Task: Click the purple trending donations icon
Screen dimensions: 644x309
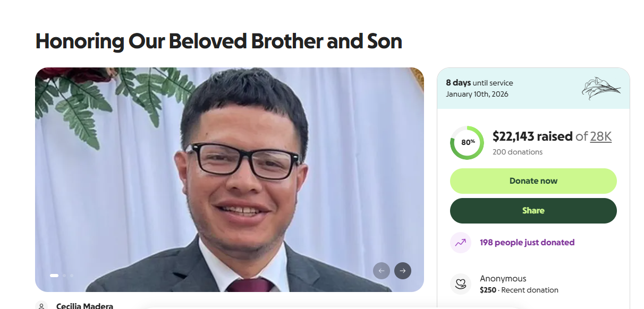Action: point(460,242)
